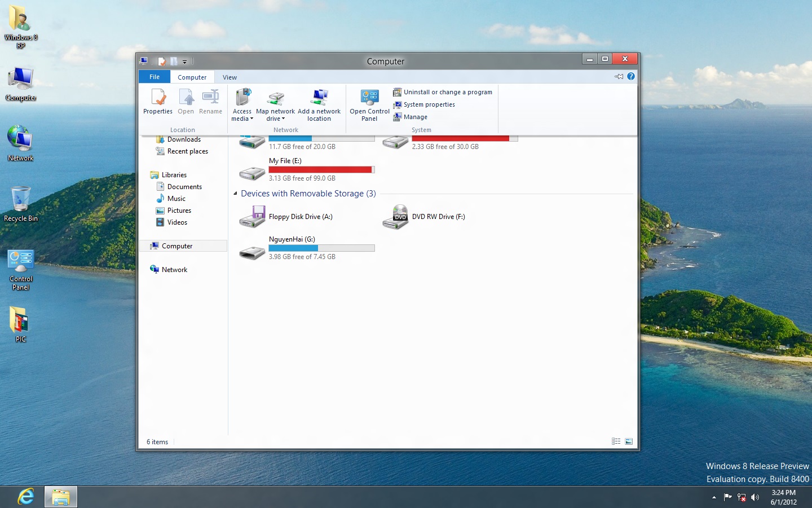Click the My File (E:) red capacity bar
This screenshot has height=508, width=812.
[321, 170]
